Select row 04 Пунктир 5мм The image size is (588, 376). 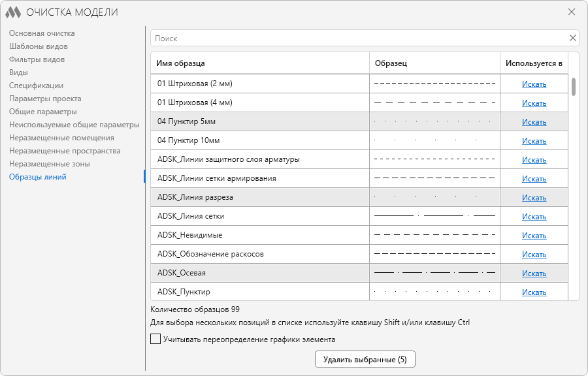359,121
